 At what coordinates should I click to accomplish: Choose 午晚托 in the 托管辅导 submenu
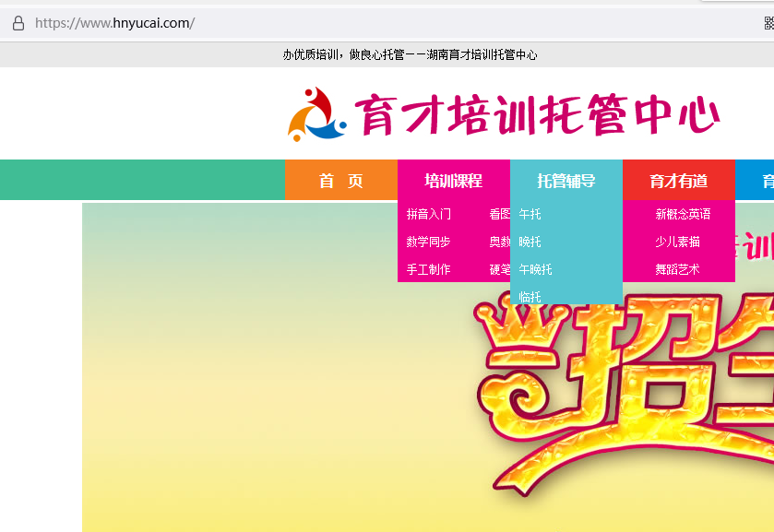[x=536, y=269]
